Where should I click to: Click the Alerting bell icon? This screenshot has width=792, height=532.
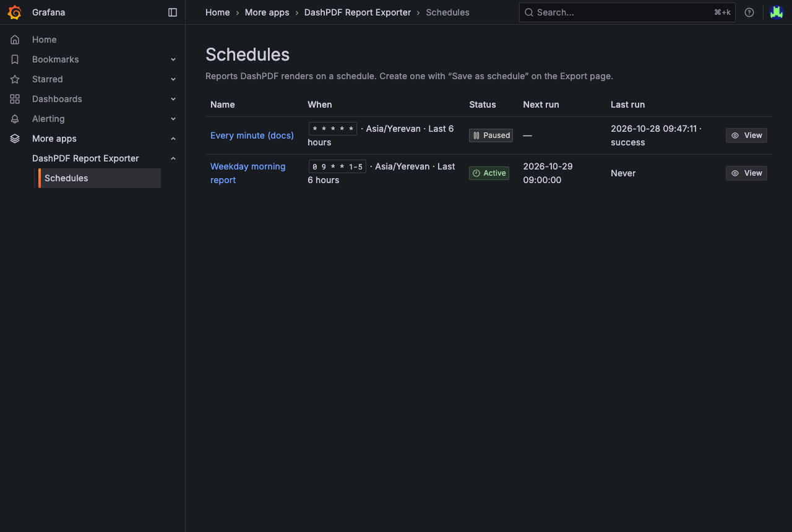coord(15,119)
